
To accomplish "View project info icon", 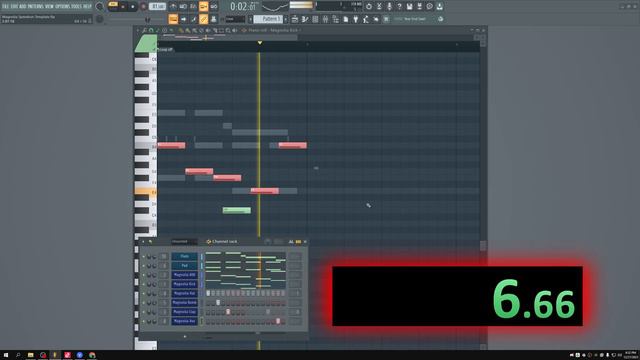I will (x=429, y=7).
